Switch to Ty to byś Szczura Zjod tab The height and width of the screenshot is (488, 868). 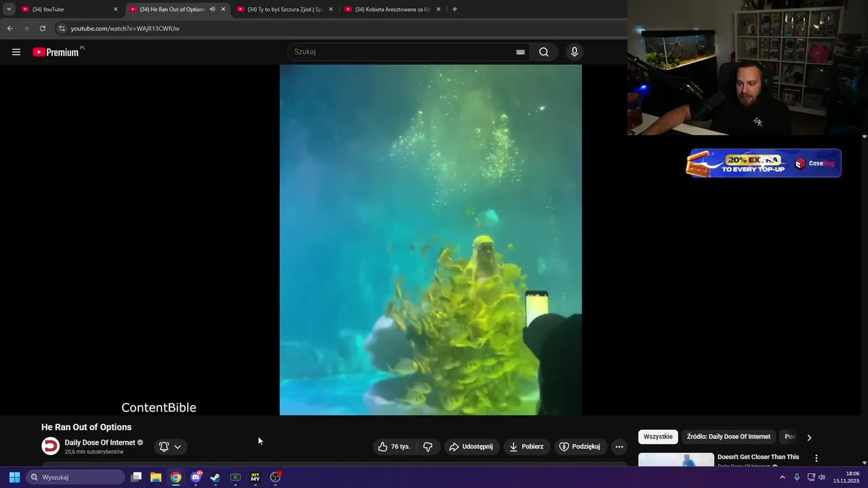(x=284, y=9)
